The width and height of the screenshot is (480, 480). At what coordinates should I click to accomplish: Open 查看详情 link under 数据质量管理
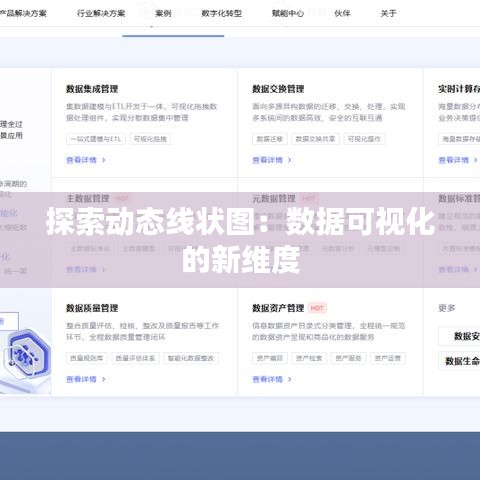(x=81, y=379)
